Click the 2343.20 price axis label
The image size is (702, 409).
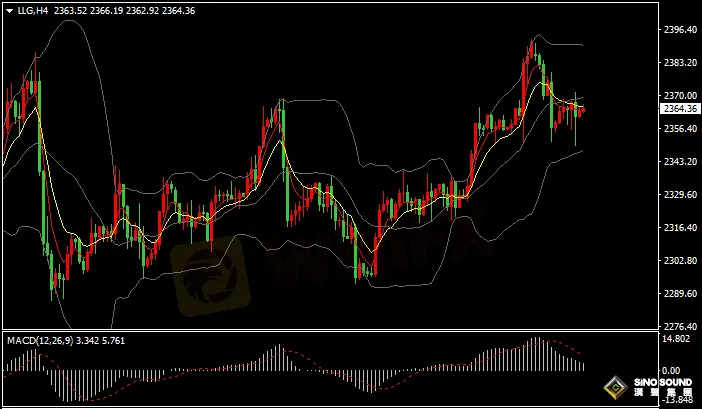point(681,161)
